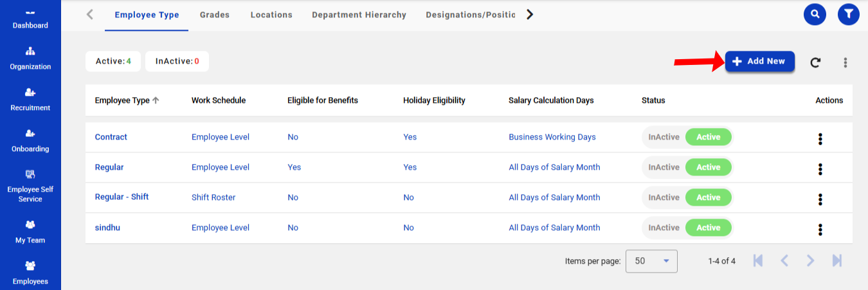Open the filter funnel icon

tap(849, 14)
